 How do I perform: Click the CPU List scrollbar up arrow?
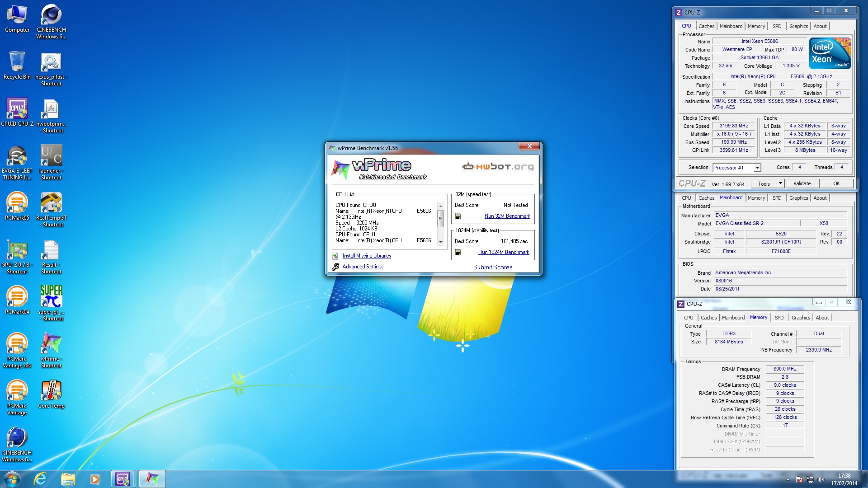[x=440, y=206]
